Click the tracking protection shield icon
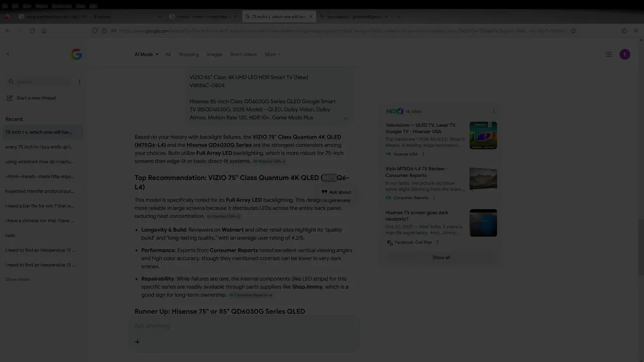 (95, 31)
